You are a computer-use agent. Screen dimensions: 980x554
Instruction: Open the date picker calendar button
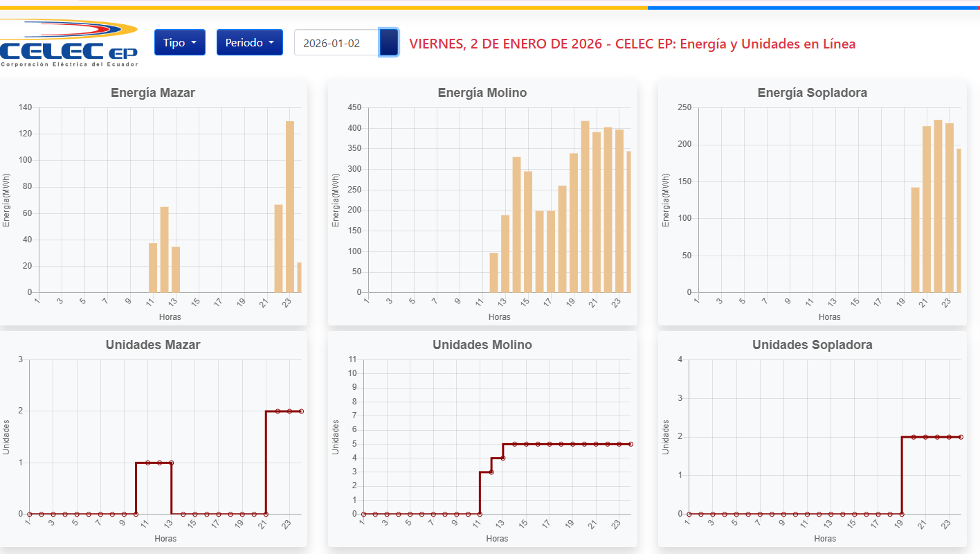(x=389, y=42)
